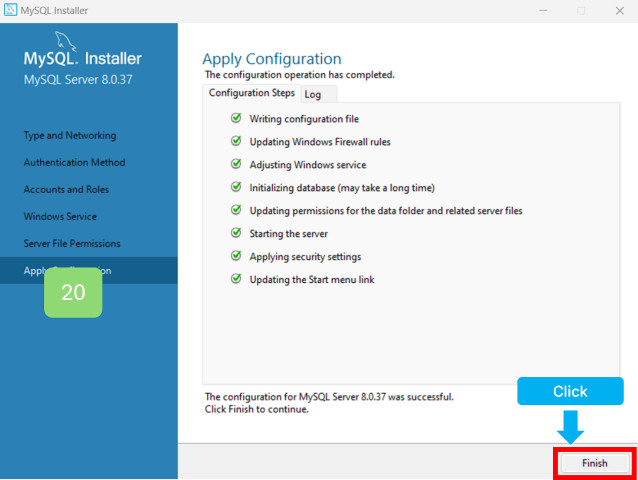Open Type and Networking step in sidebar
638x480 pixels.
tap(70, 135)
